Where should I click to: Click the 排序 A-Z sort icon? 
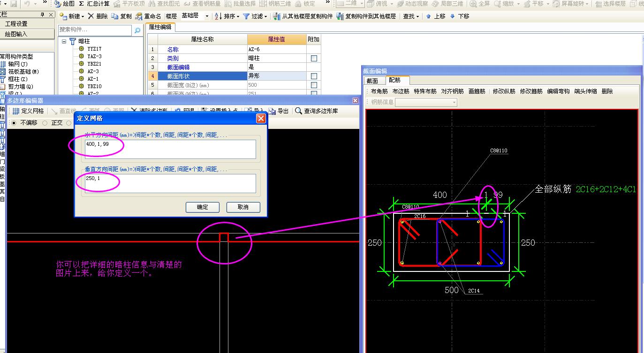[x=218, y=16]
